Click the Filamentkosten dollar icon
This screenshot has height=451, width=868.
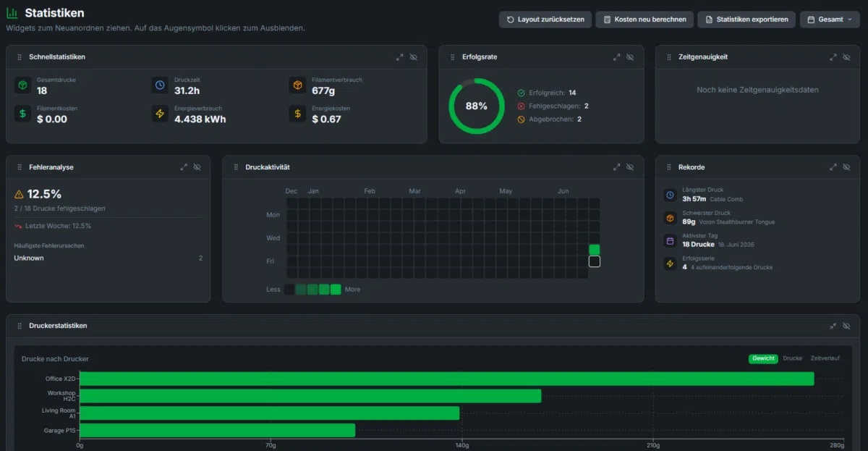[22, 114]
